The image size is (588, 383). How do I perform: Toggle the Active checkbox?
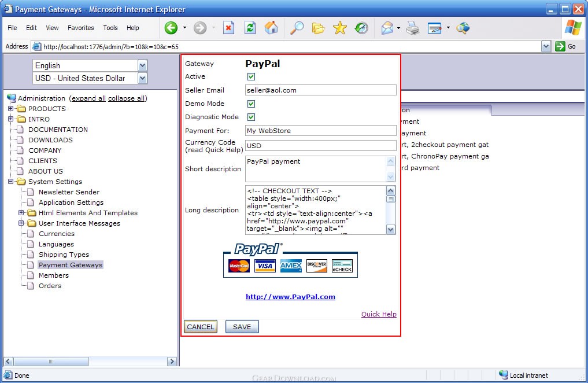[x=251, y=76]
